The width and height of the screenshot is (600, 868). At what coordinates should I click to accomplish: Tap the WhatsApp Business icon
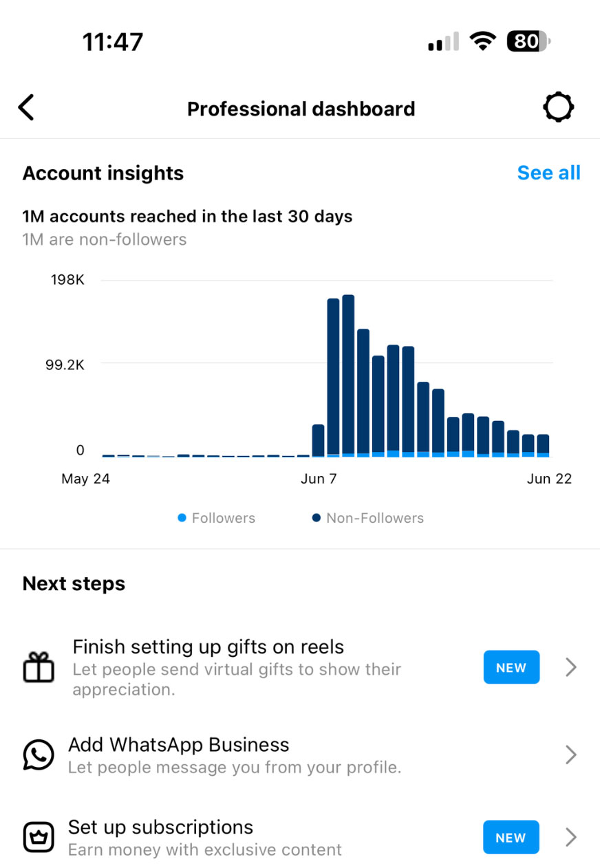pos(39,755)
